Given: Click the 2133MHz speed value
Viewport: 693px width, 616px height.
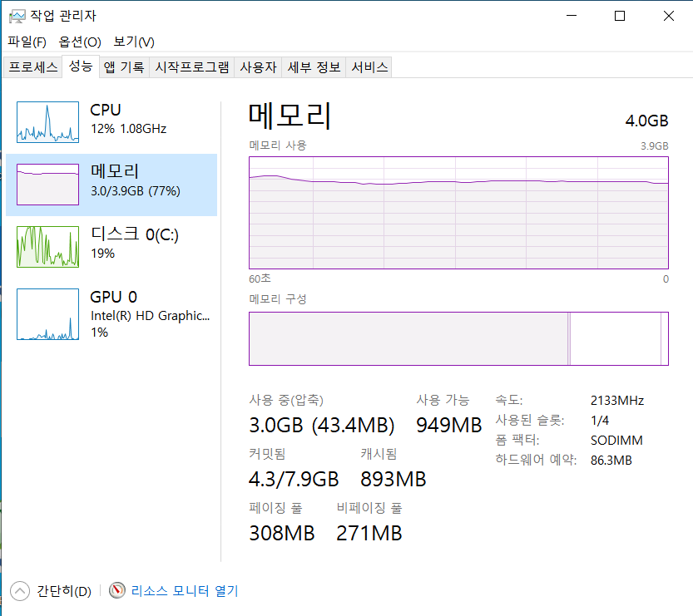Looking at the screenshot, I should pyautogui.click(x=617, y=401).
